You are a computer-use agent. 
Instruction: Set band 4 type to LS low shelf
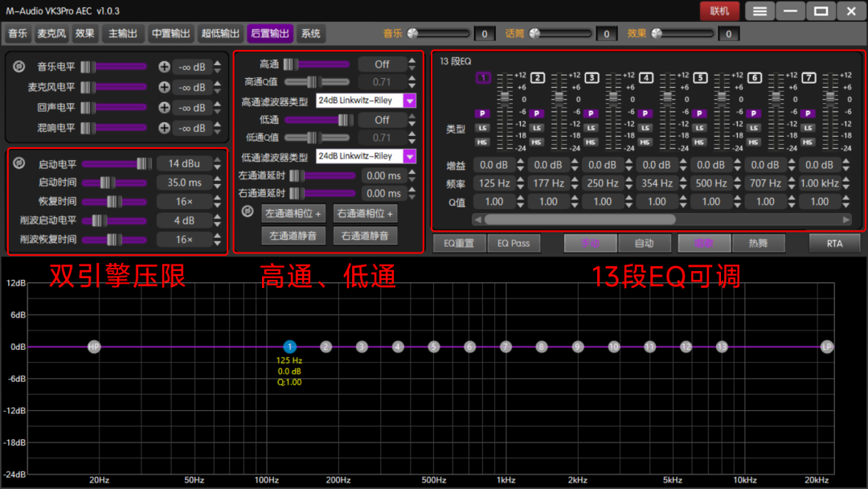(645, 128)
